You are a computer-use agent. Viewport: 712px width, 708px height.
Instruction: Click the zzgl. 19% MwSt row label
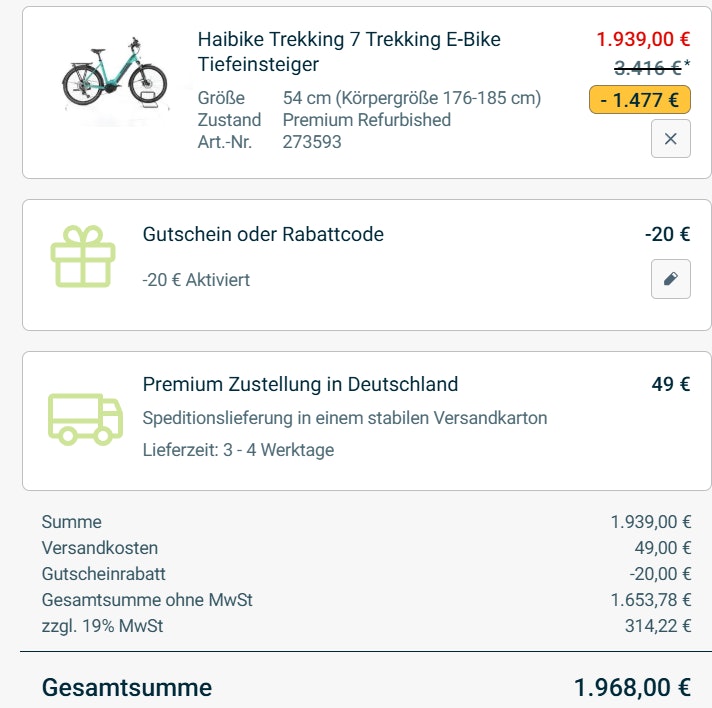pyautogui.click(x=102, y=626)
